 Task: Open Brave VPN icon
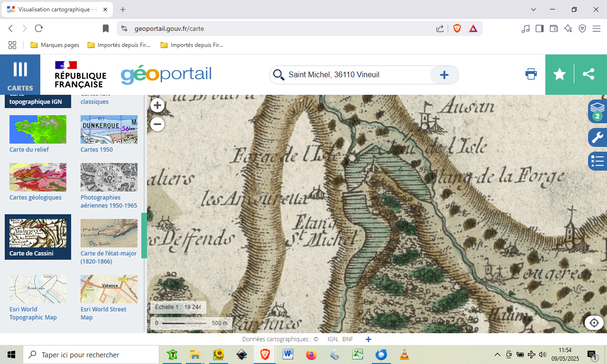click(x=582, y=28)
